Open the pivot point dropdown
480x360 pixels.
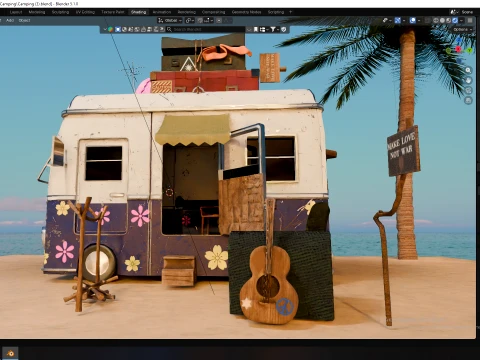click(x=190, y=20)
